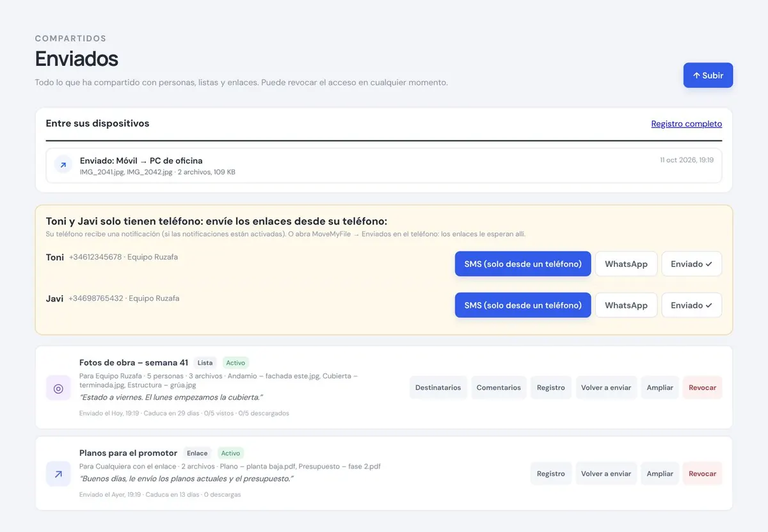Click the file names IMG_2041.jpg, IMG_2042.jpg
The width and height of the screenshot is (768, 532).
(126, 172)
